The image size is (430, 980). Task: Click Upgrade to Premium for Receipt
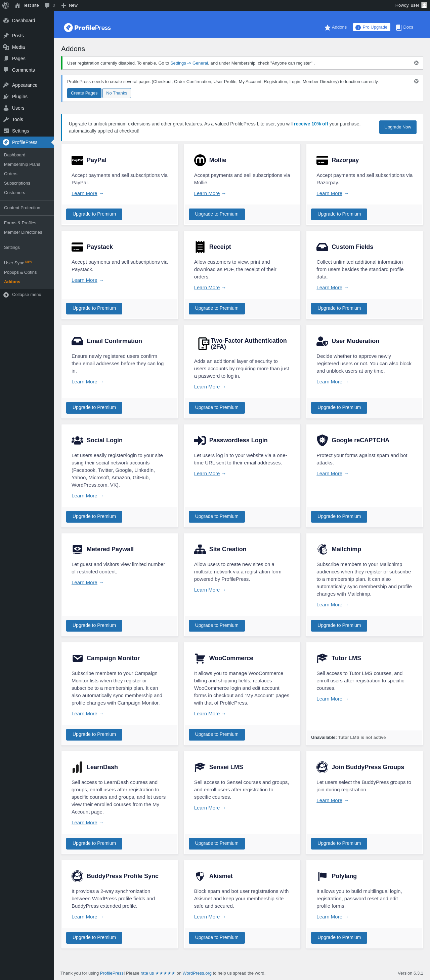coord(217,308)
